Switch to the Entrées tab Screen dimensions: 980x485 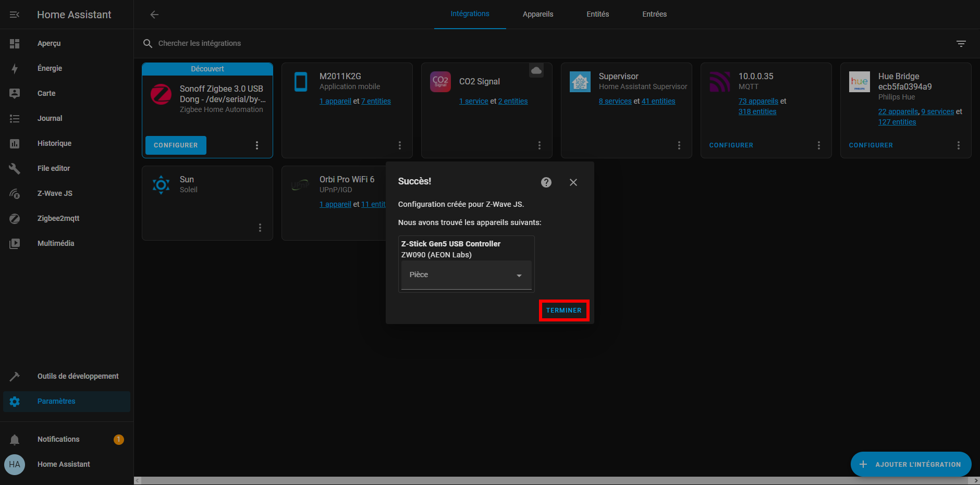point(655,14)
